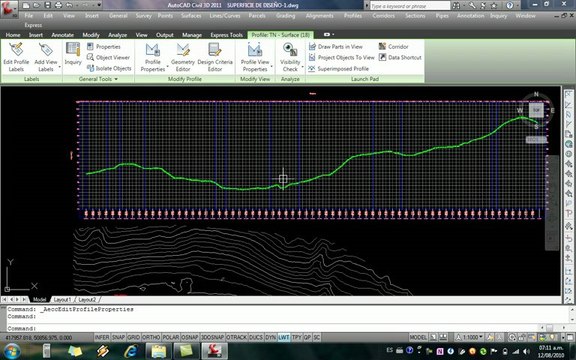The image size is (576, 360).
Task: Run Visibility Check tool
Action: [x=290, y=57]
